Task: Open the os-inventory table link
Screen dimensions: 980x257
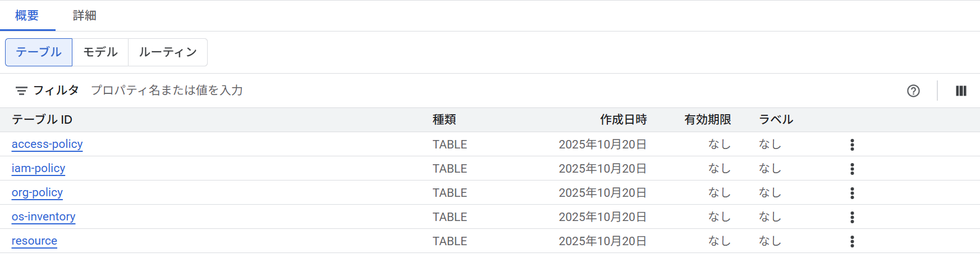Action: [x=43, y=217]
